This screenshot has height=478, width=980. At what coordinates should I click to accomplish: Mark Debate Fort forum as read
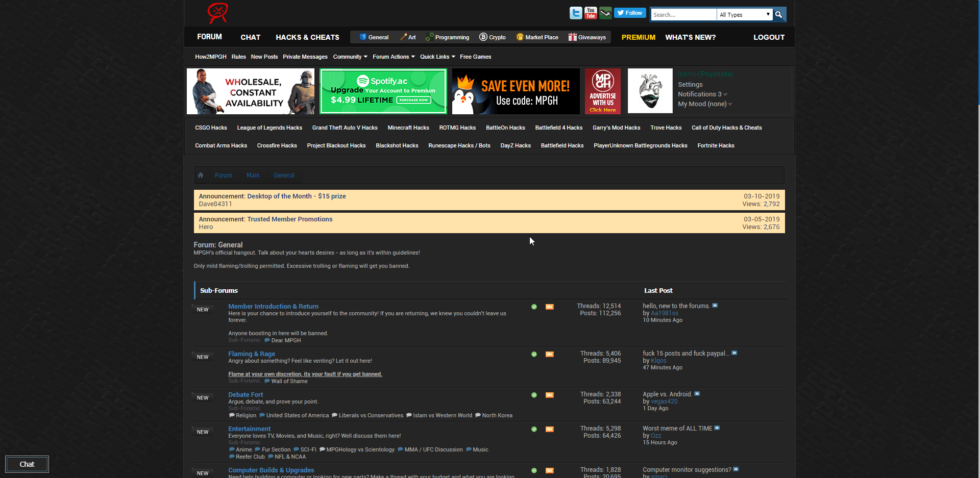(534, 395)
